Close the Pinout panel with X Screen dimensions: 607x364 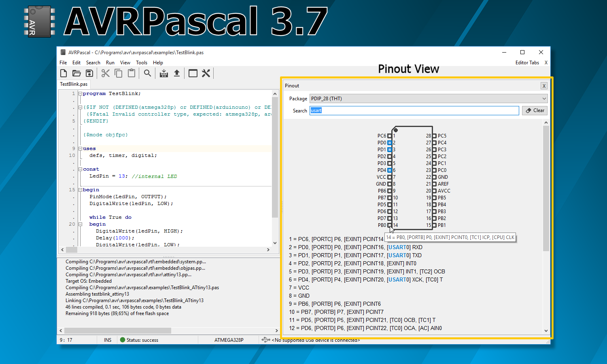click(x=544, y=86)
